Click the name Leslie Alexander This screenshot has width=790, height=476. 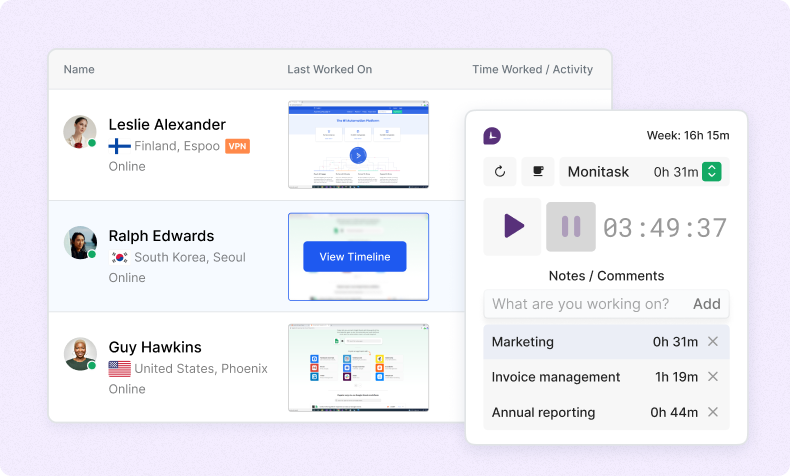167,124
